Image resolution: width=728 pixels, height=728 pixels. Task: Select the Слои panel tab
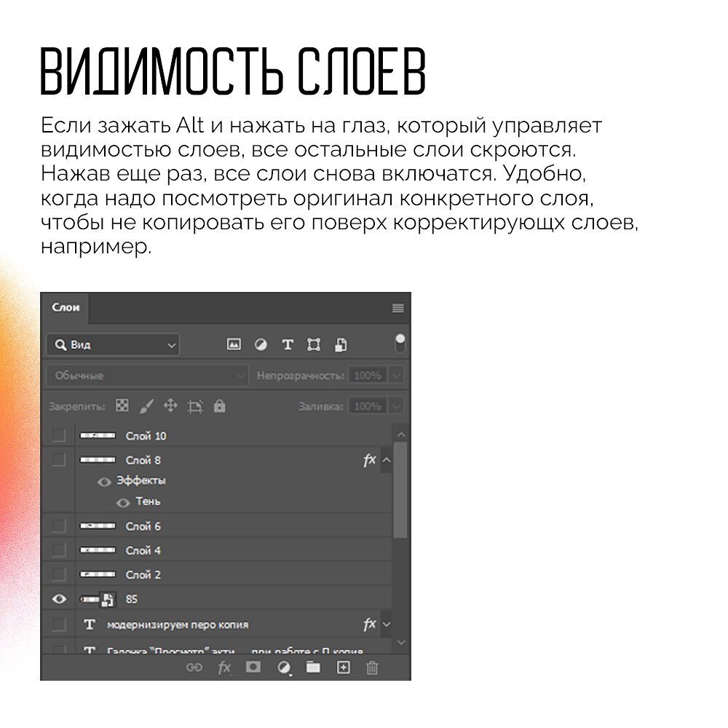tap(66, 307)
